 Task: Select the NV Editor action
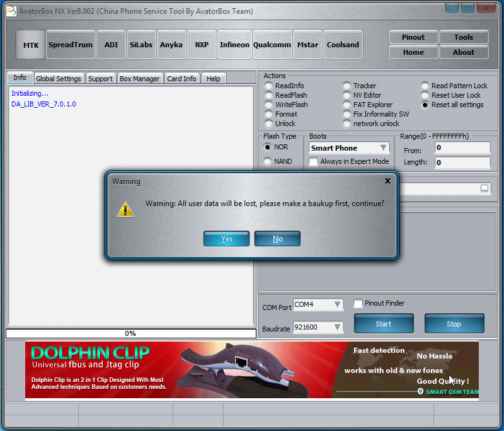point(362,95)
